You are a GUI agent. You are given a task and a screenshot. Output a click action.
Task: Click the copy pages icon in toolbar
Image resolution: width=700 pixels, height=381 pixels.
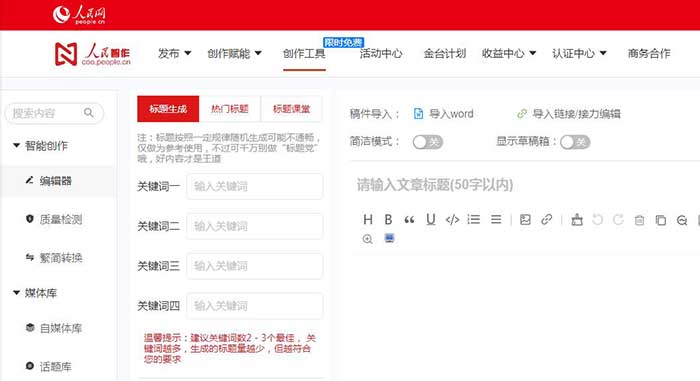click(661, 220)
